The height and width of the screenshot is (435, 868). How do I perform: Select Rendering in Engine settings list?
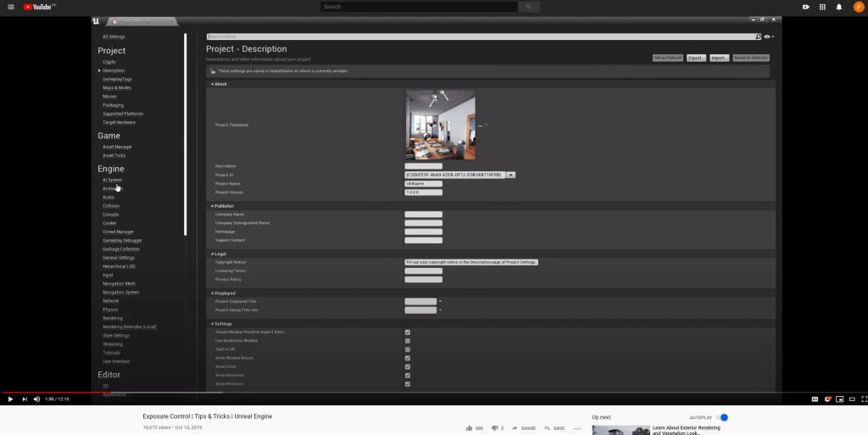point(113,318)
